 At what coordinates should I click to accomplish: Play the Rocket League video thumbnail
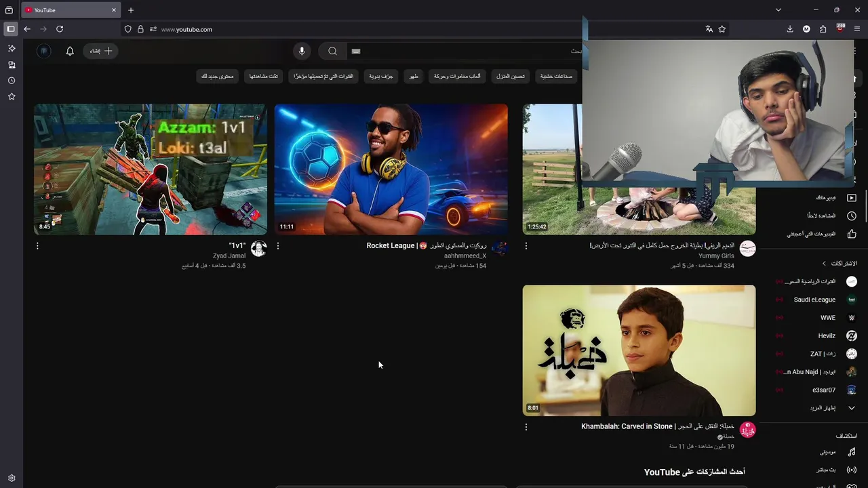tap(391, 169)
